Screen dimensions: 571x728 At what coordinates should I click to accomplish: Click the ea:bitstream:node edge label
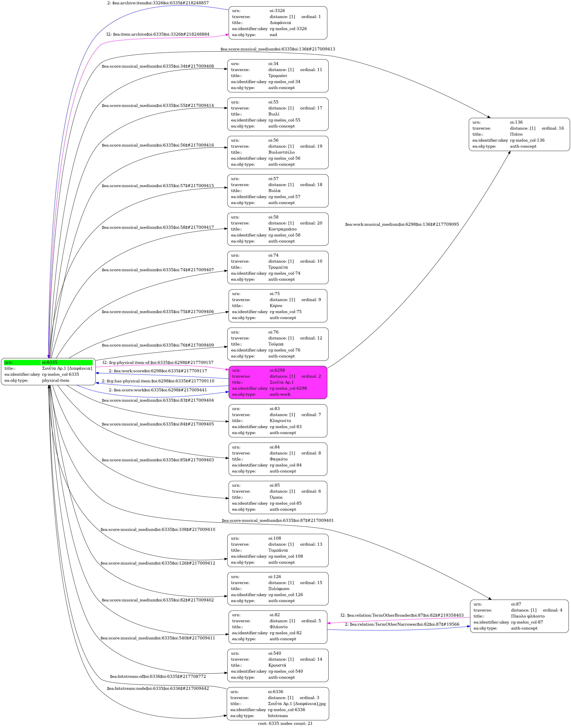158,688
